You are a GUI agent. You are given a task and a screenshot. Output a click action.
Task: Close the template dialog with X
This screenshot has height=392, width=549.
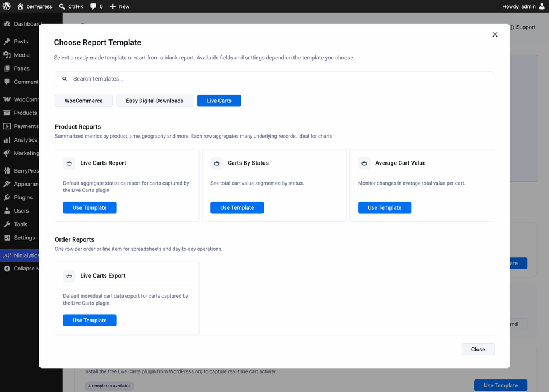click(495, 34)
